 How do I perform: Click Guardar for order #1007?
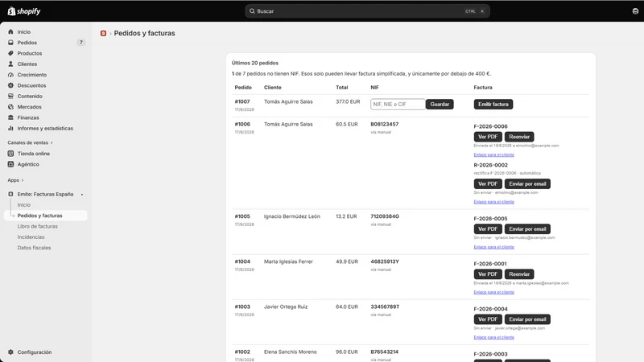pos(440,105)
